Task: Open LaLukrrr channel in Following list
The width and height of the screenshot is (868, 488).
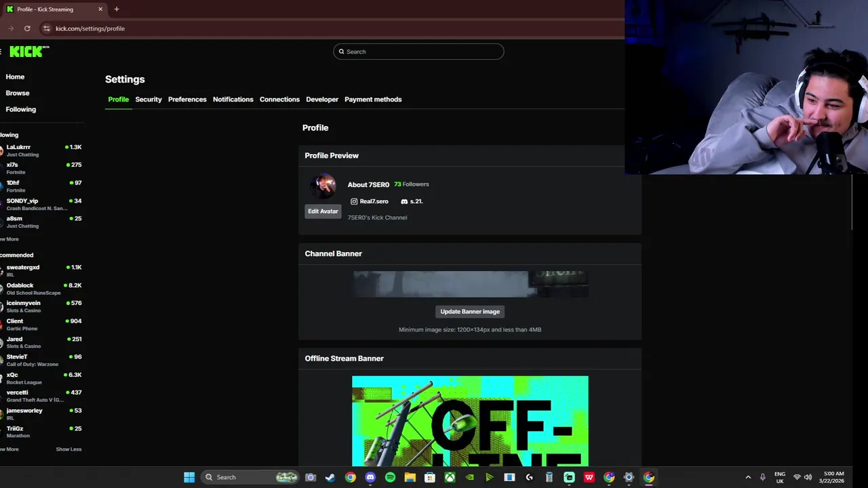Action: click(x=41, y=150)
